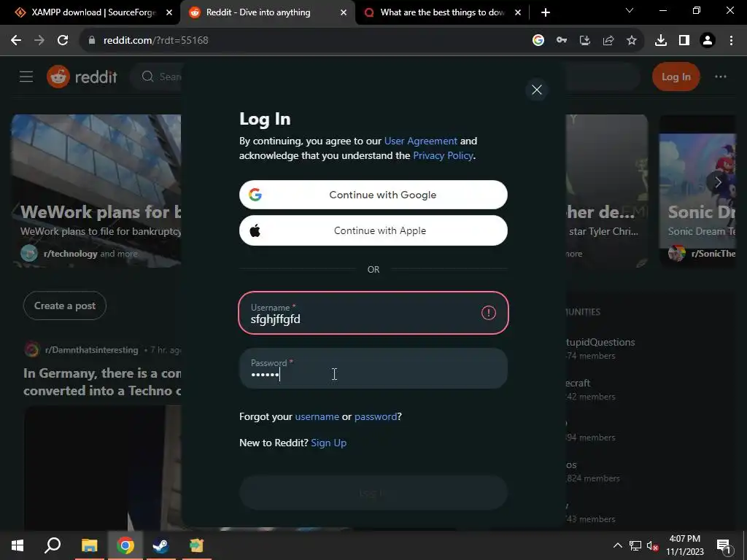This screenshot has width=747, height=560.
Task: Click Create a post button
Action: pos(65,306)
